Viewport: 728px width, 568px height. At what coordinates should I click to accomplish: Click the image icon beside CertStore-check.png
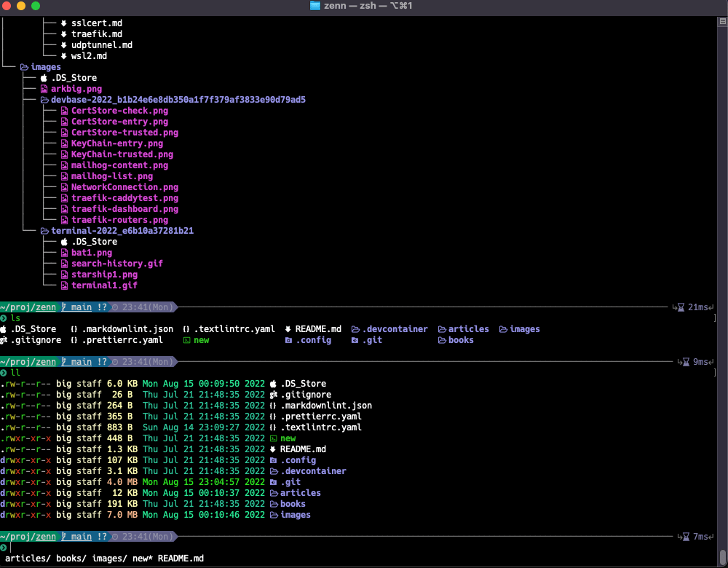[65, 111]
